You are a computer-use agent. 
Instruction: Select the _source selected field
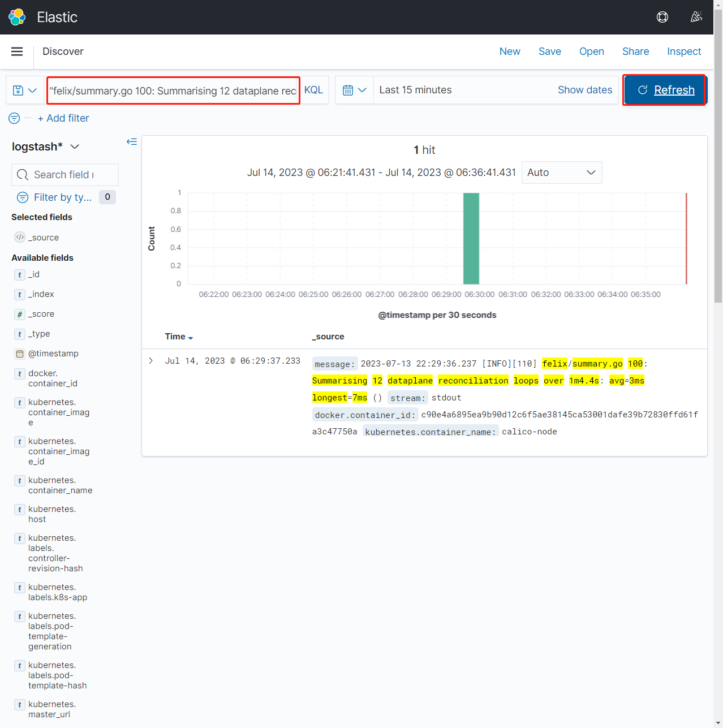tap(43, 238)
